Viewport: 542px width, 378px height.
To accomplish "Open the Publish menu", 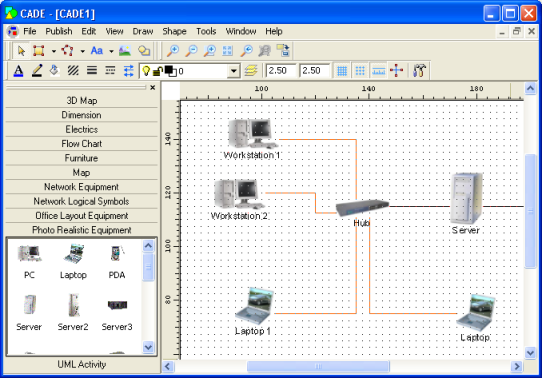I will tap(59, 31).
